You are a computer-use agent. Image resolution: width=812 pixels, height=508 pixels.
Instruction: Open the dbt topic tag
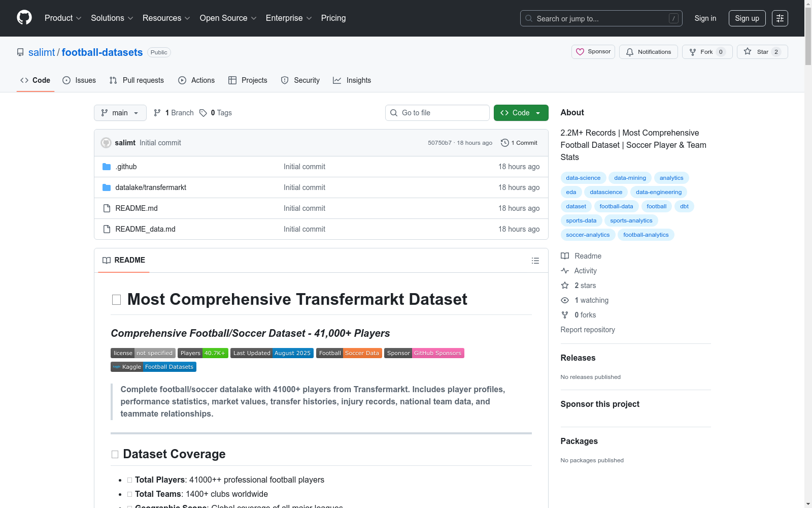point(685,206)
